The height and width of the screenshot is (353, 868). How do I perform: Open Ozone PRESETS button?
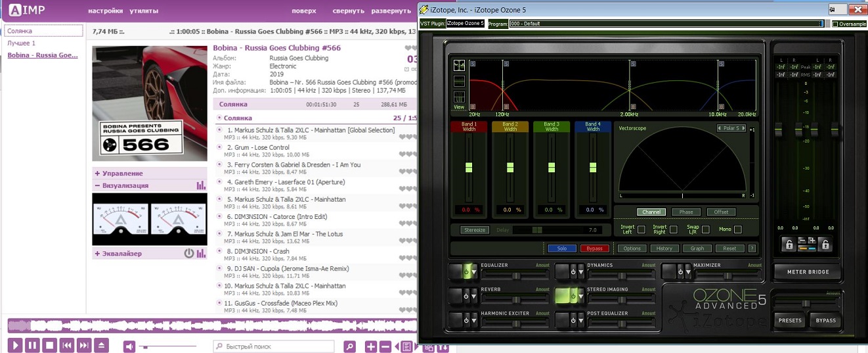(790, 321)
